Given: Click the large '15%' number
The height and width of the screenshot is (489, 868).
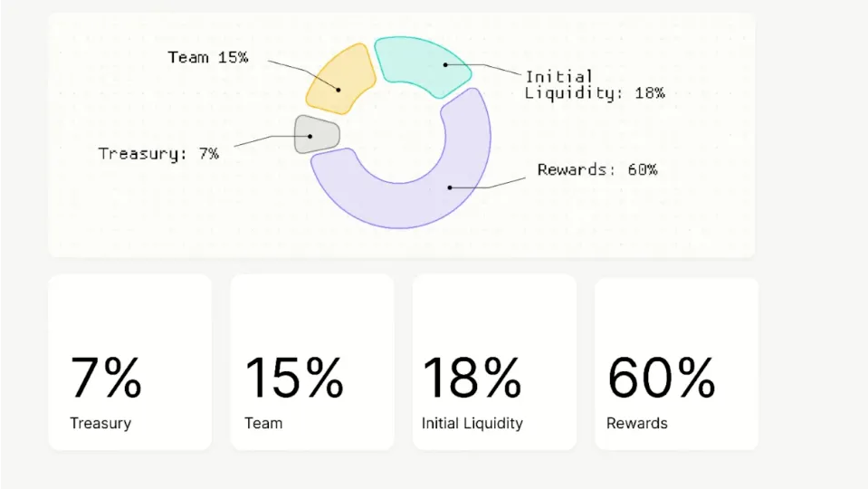Looking at the screenshot, I should [294, 378].
